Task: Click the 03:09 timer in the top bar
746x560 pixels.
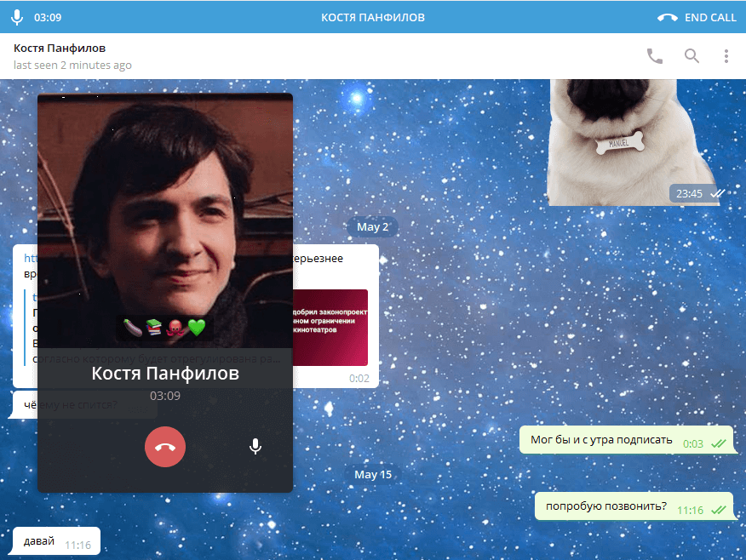Action: (48, 18)
